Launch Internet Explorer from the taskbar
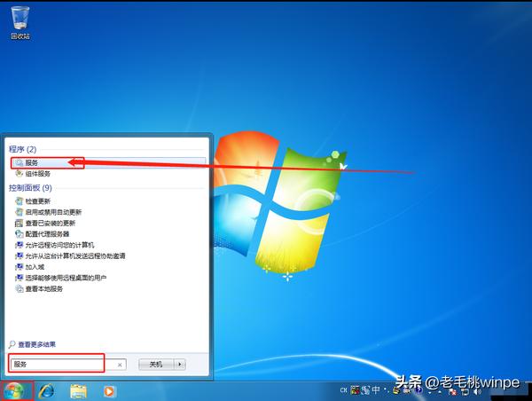This screenshot has height=401, width=532. (46, 391)
